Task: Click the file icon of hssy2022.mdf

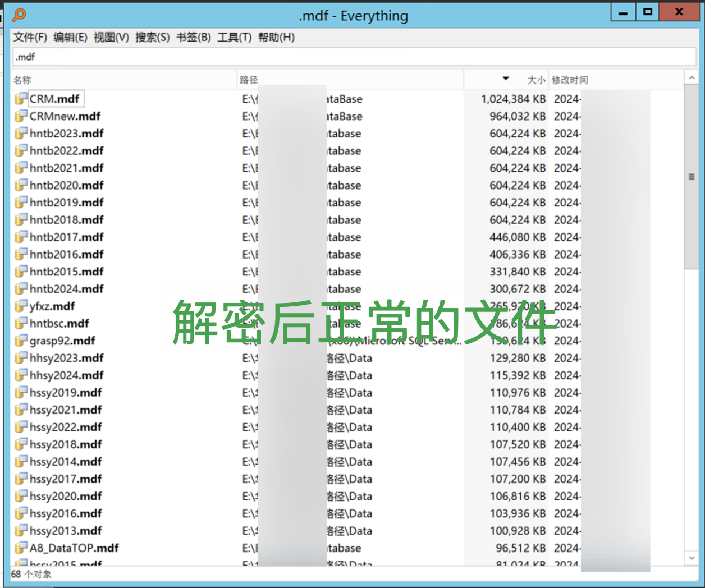Action: coord(21,427)
